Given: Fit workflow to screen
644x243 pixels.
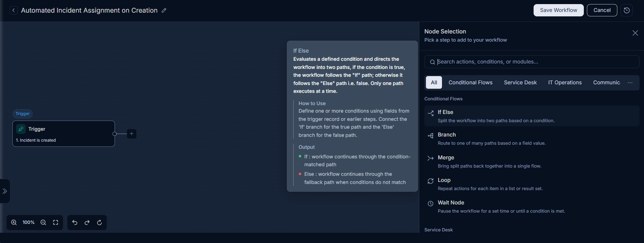Looking at the screenshot, I should pyautogui.click(x=56, y=223).
